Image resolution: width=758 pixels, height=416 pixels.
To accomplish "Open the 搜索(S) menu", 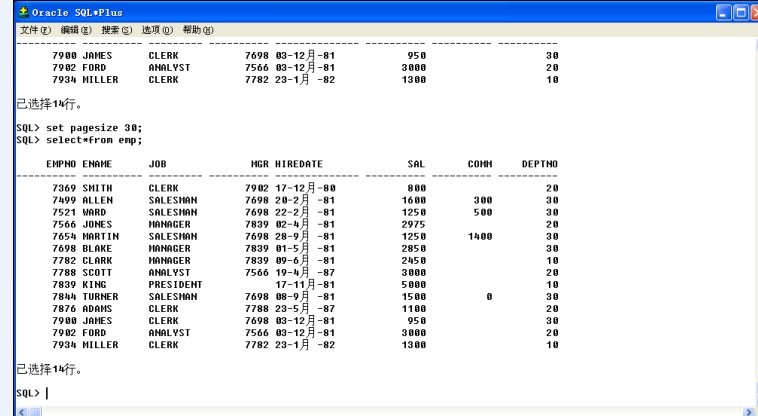I will coord(117,30).
